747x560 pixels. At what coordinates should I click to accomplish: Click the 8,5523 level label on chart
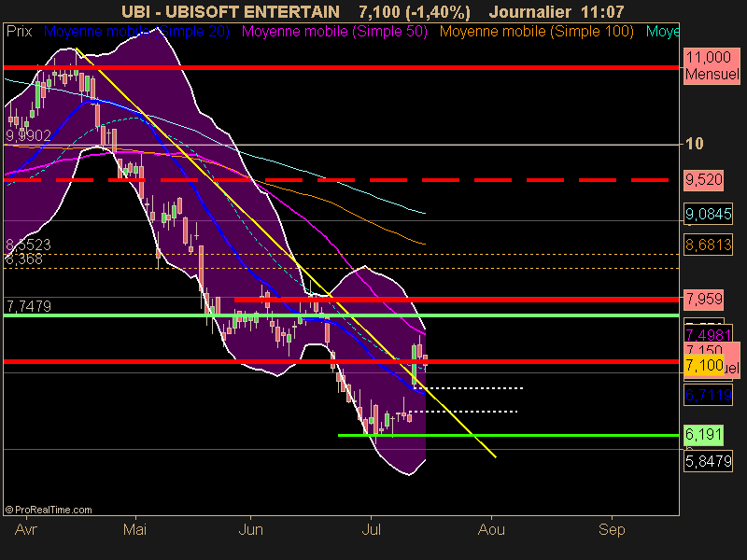[x=28, y=245]
